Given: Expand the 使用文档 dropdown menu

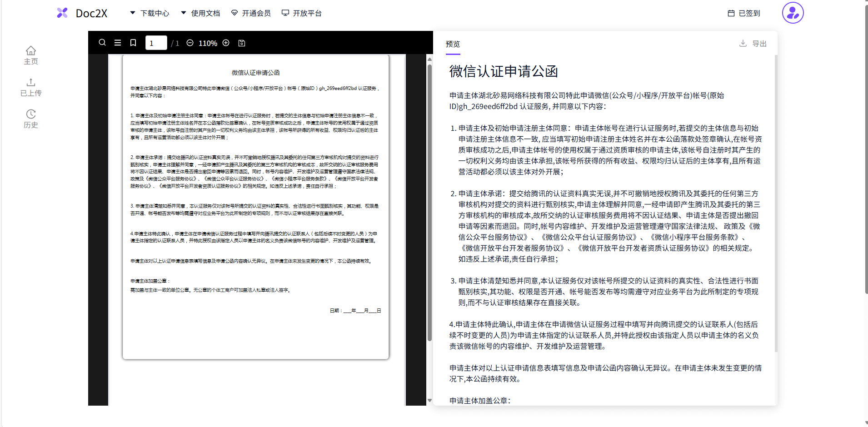Looking at the screenshot, I should [x=200, y=13].
